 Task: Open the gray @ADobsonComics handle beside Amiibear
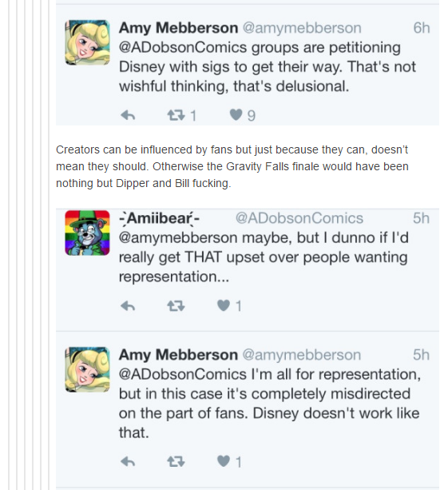pos(299,218)
